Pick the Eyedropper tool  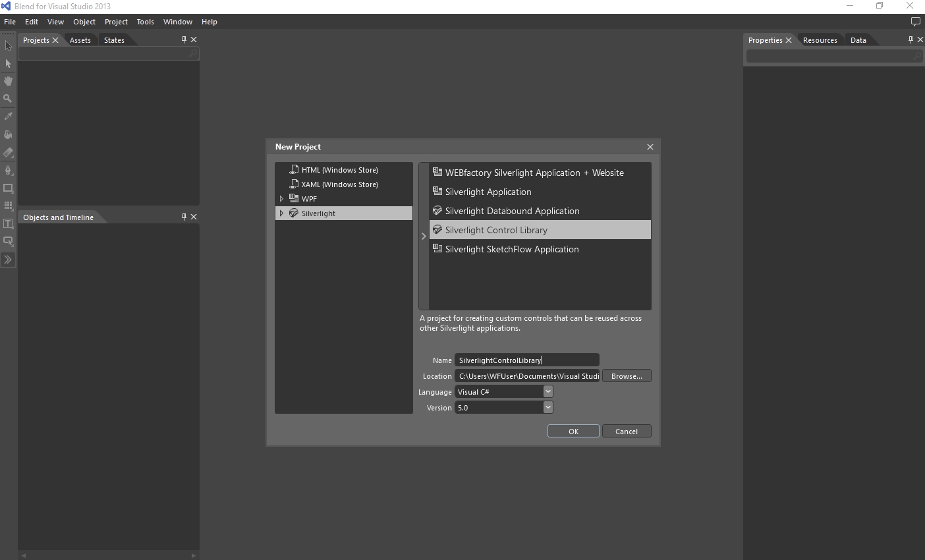8,117
